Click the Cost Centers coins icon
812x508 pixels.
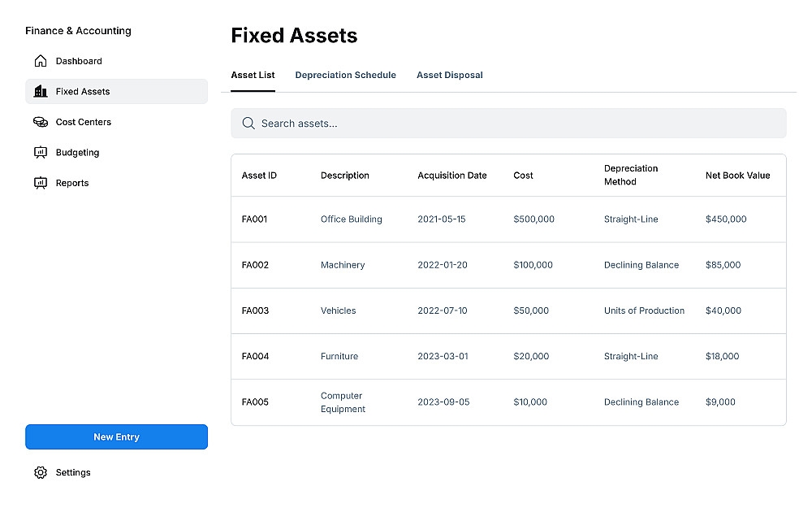click(41, 122)
